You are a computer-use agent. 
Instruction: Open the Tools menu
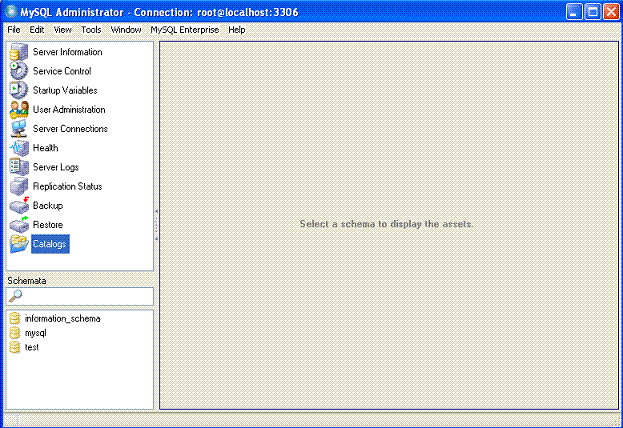(91, 30)
